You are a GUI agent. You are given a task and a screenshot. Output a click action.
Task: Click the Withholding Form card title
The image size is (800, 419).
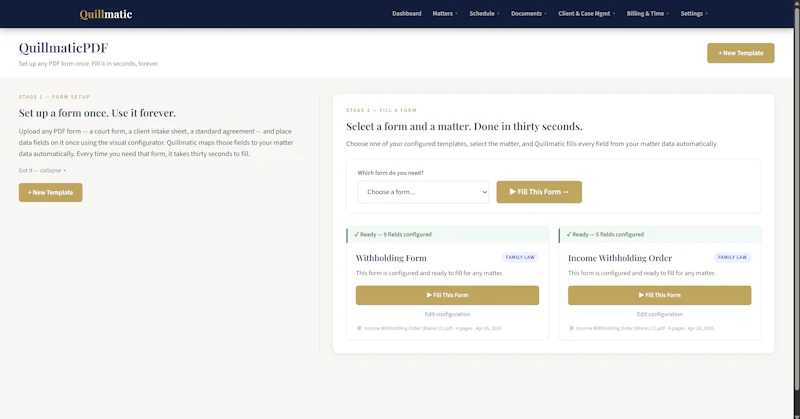(x=391, y=258)
